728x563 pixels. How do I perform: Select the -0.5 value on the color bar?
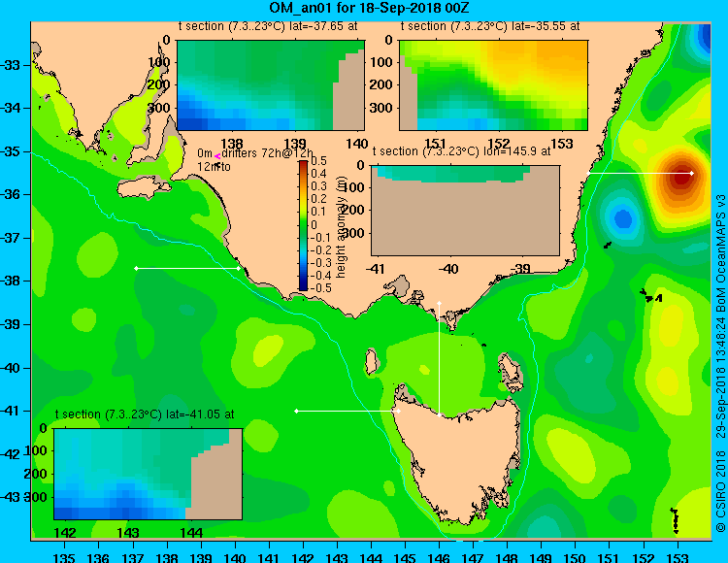pyautogui.click(x=319, y=287)
